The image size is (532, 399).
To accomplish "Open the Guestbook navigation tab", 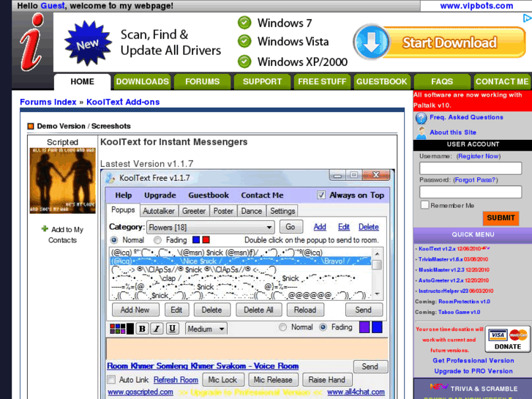I will click(x=382, y=82).
